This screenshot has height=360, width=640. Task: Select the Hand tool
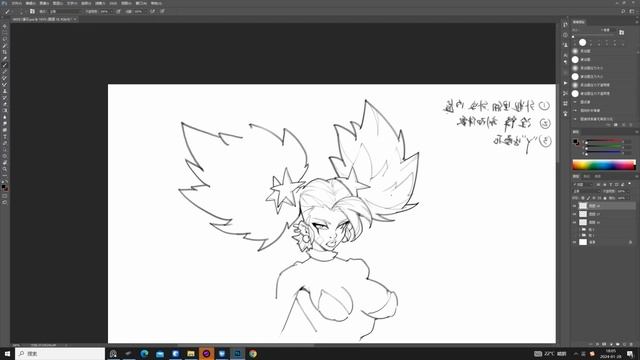tap(5, 162)
